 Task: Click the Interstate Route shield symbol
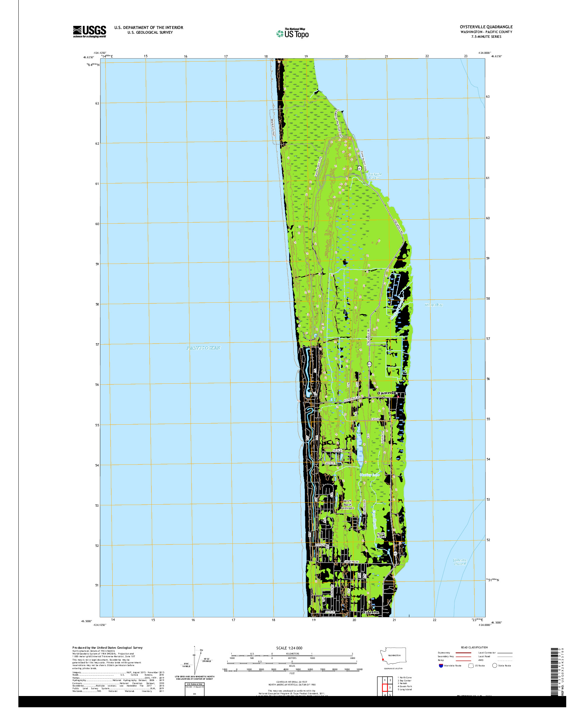(x=441, y=665)
